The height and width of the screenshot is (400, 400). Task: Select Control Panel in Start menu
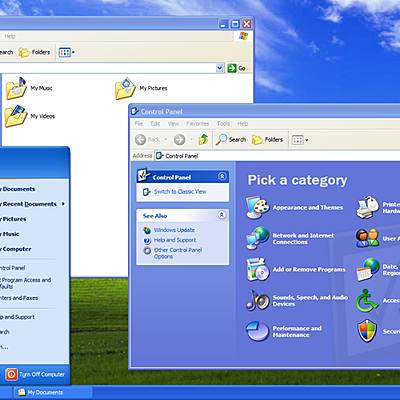point(13,268)
